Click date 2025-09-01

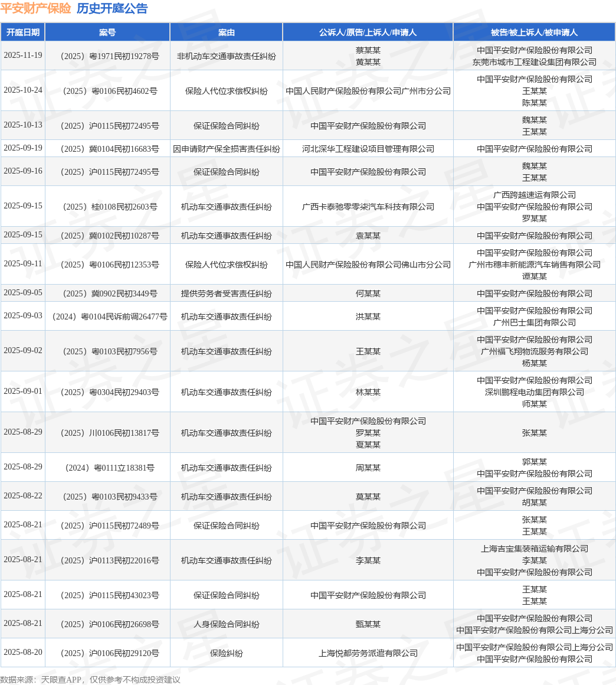(23, 392)
